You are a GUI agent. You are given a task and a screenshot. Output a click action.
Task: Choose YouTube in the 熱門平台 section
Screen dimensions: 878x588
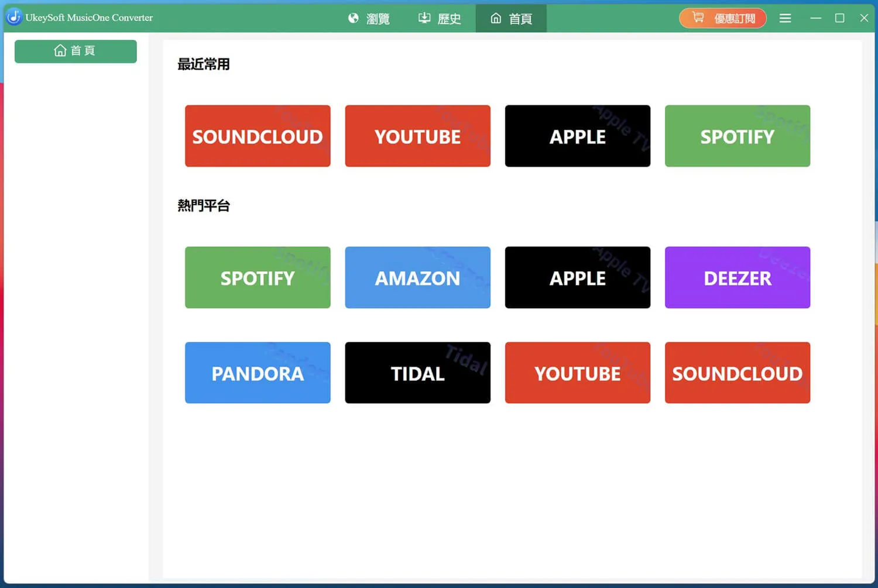point(578,373)
